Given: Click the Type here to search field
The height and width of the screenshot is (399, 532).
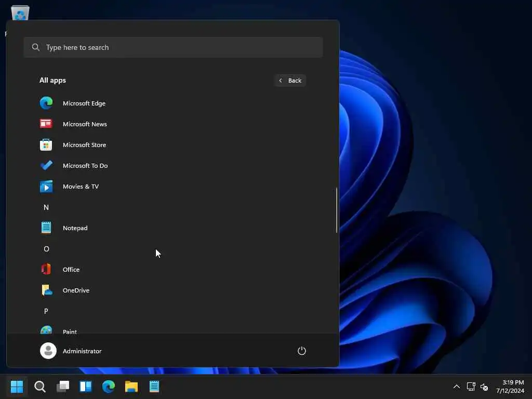Looking at the screenshot, I should [x=174, y=47].
